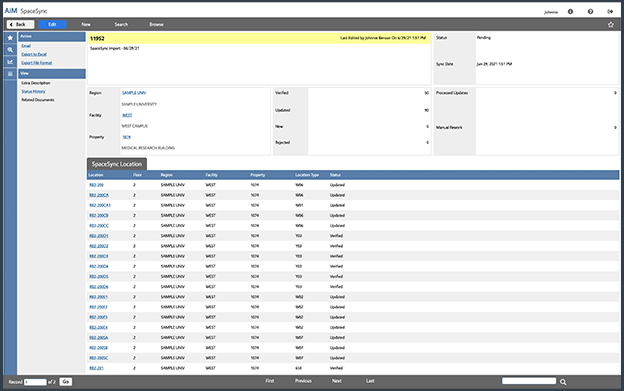The image size is (624, 391).
Task: Click the WEST CAMPUS description text
Action: (x=135, y=126)
